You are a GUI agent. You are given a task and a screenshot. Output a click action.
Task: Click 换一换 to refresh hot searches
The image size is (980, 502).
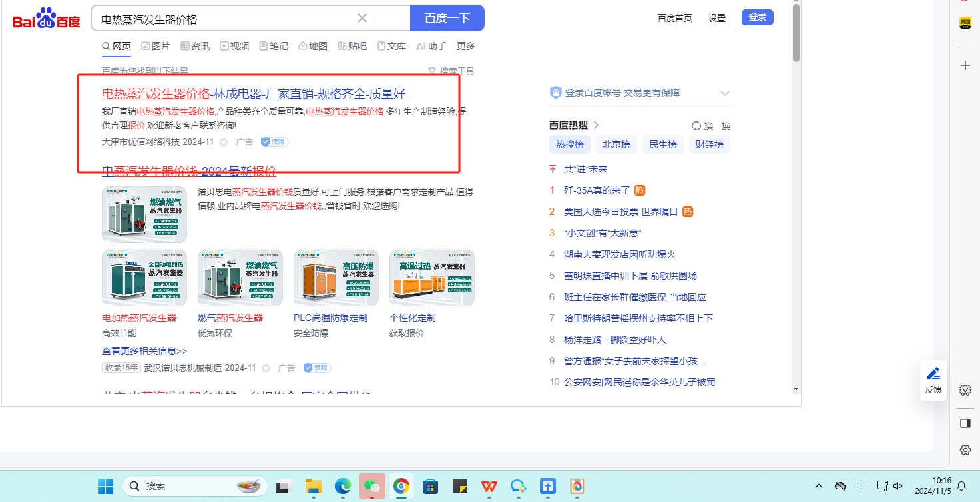[x=711, y=126]
